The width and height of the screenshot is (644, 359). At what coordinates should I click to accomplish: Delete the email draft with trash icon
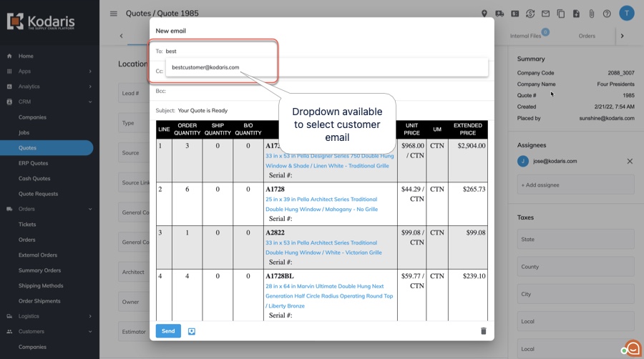(x=484, y=330)
